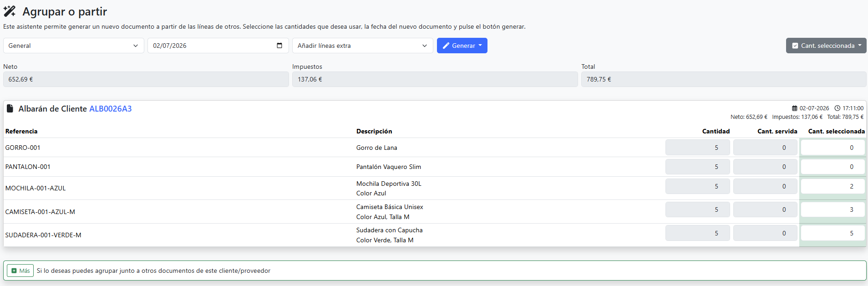Viewport: 868px width, 286px height.
Task: Click the document icon next to Albarán de Cliente
Action: pos(10,108)
